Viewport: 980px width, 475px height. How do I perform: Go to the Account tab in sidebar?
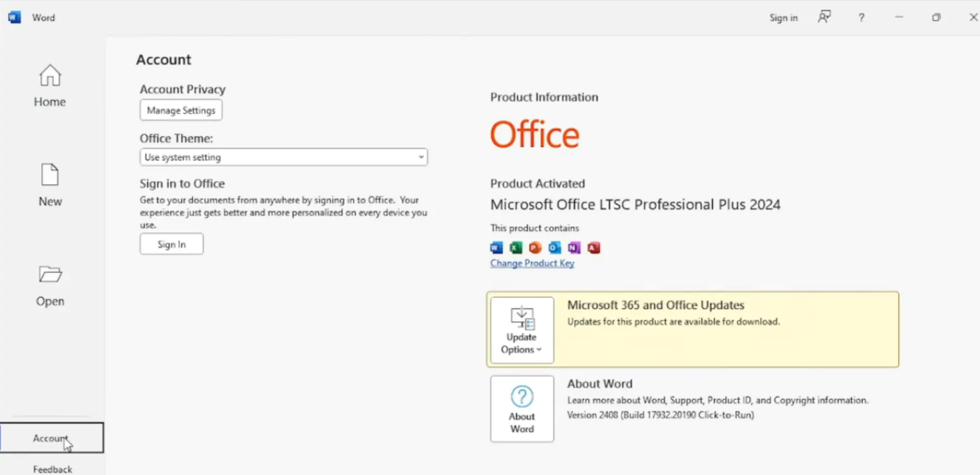pos(52,438)
